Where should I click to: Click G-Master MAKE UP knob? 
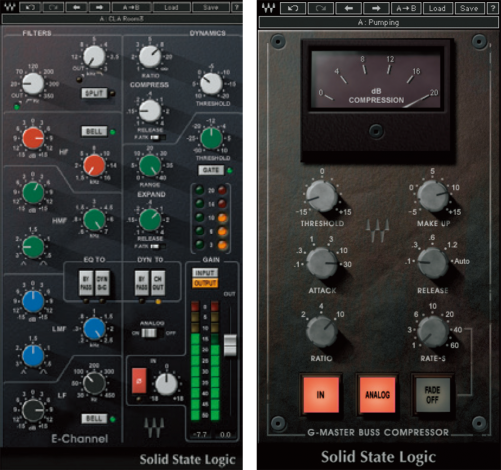[x=433, y=196]
